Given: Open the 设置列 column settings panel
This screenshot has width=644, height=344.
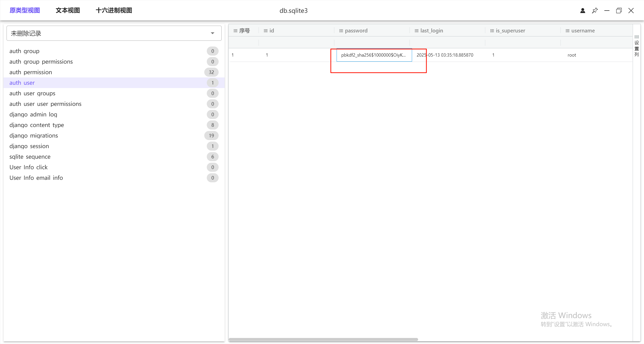Looking at the screenshot, I should click(x=637, y=46).
